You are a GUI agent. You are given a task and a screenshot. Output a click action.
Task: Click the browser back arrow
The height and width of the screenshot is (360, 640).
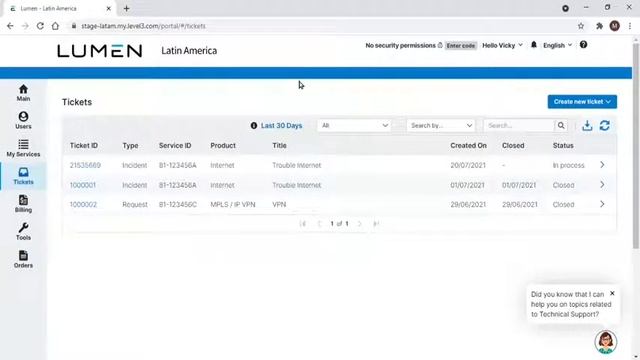tap(10, 26)
